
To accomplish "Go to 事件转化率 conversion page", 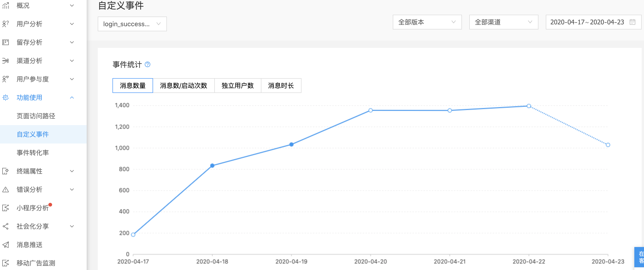I will (x=33, y=153).
